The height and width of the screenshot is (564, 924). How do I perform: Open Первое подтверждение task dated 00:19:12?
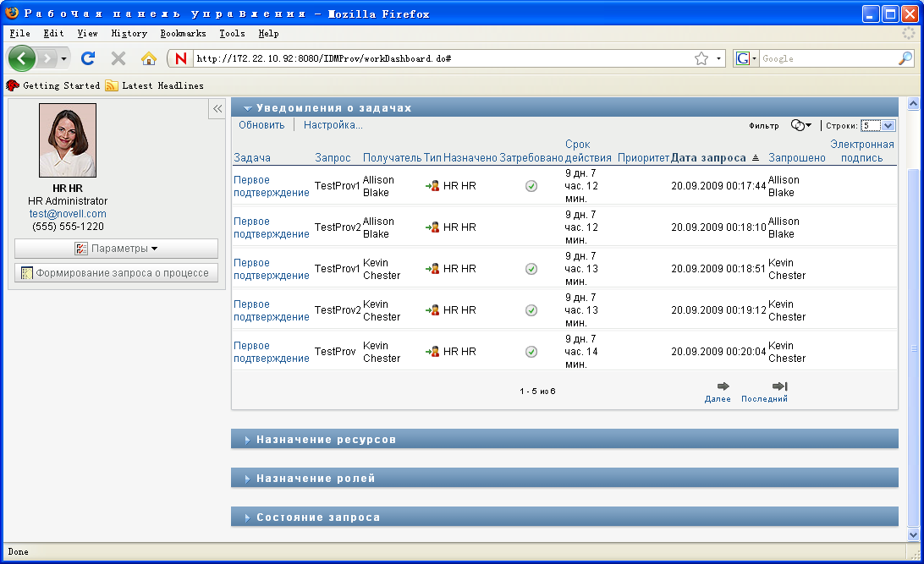pyautogui.click(x=271, y=311)
